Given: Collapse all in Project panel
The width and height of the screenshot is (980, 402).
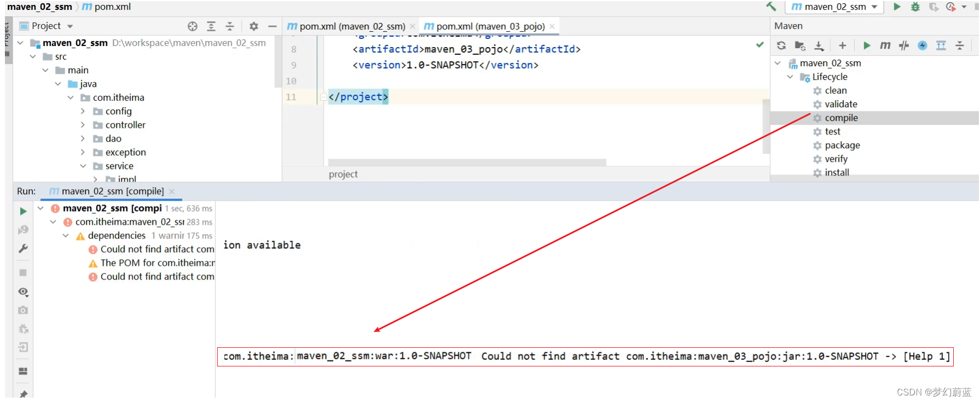Looking at the screenshot, I should click(x=230, y=26).
